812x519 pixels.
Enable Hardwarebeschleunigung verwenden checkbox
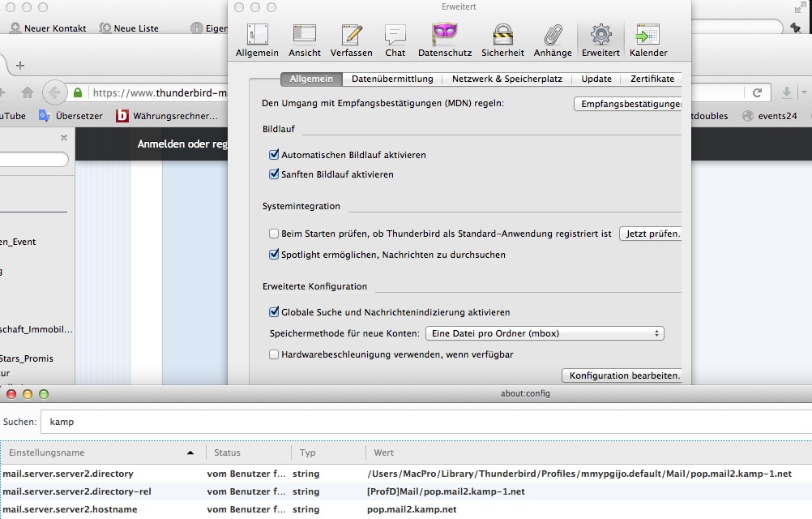(274, 354)
